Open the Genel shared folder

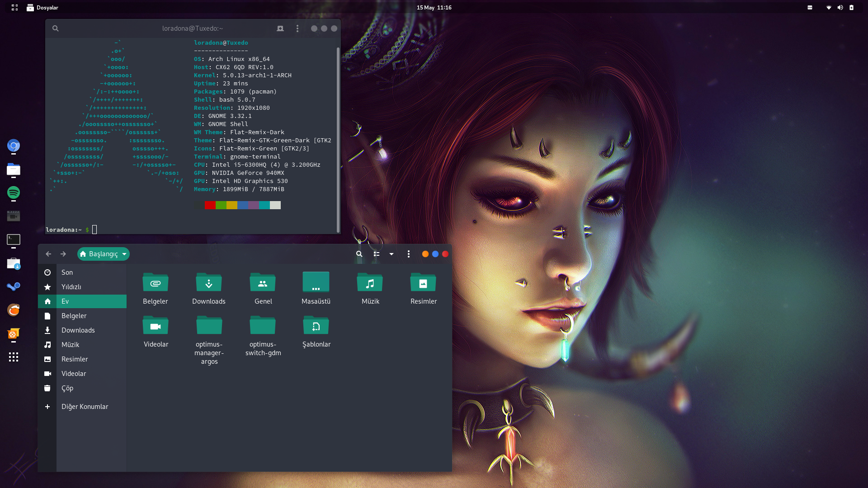263,282
